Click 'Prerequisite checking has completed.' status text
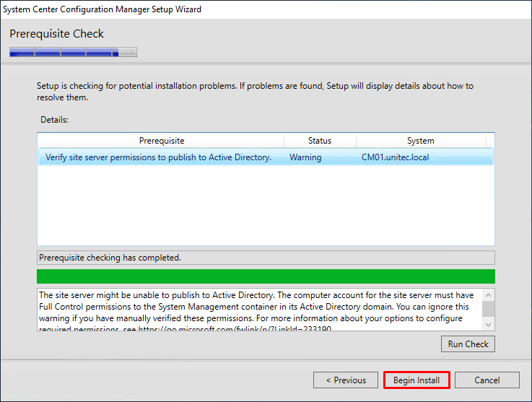The width and height of the screenshot is (532, 402). (x=110, y=258)
